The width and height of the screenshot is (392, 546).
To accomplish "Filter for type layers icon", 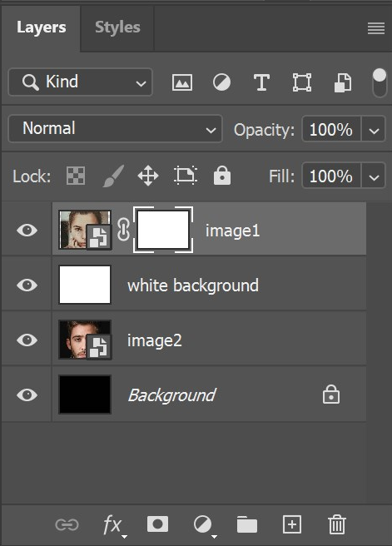I will [261, 83].
